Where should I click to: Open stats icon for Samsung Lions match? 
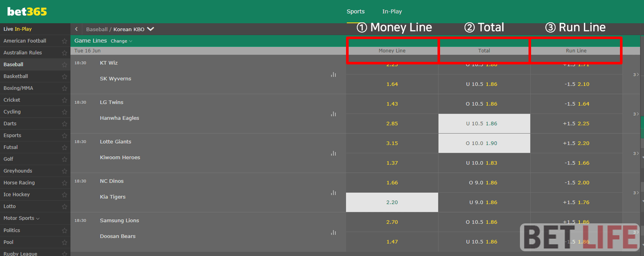click(x=333, y=232)
